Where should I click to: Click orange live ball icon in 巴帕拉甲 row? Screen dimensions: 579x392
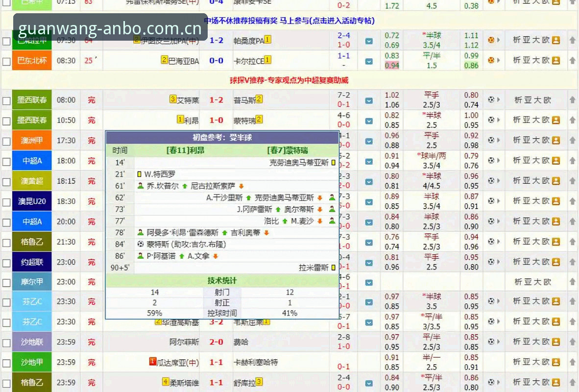pos(491,40)
